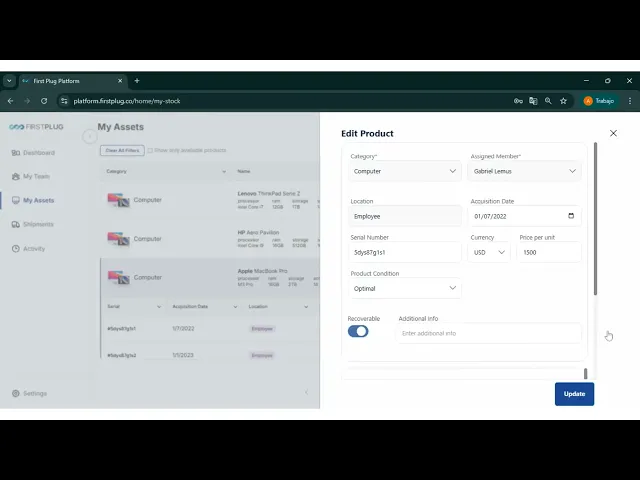Click the Acquisition Date field 01/07/2022
The height and width of the screenshot is (480, 640).
point(524,216)
